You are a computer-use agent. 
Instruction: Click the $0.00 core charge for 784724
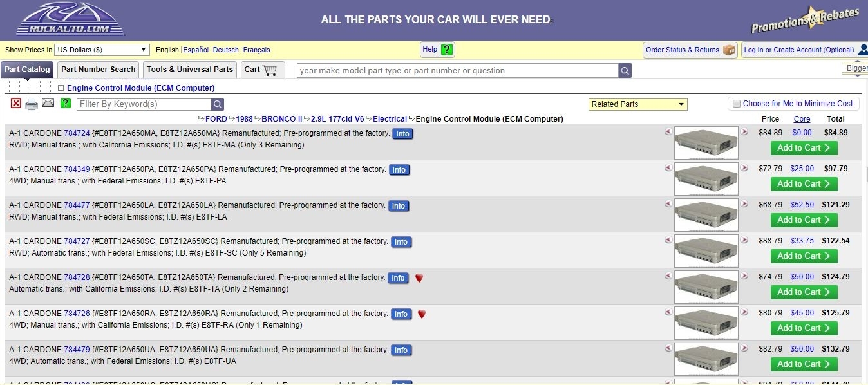(802, 133)
